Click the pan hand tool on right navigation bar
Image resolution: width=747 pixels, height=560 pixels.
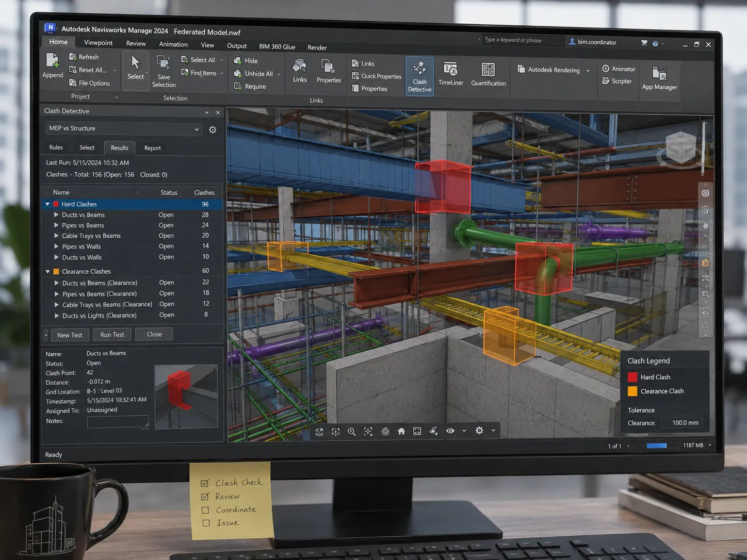pyautogui.click(x=705, y=209)
